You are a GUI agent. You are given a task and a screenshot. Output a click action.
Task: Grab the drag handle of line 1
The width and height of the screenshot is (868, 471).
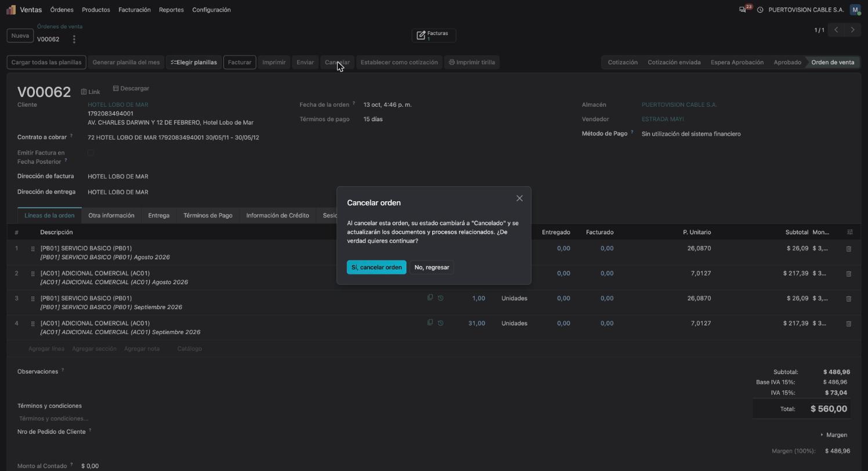tap(32, 249)
